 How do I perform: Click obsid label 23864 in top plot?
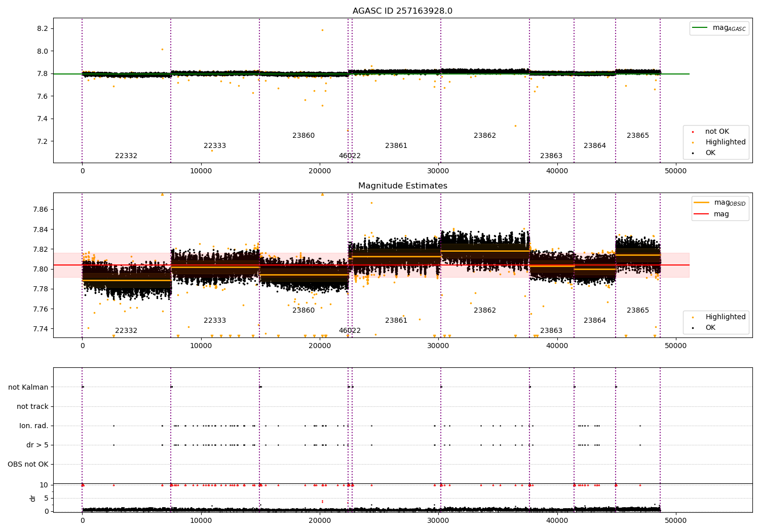(595, 146)
